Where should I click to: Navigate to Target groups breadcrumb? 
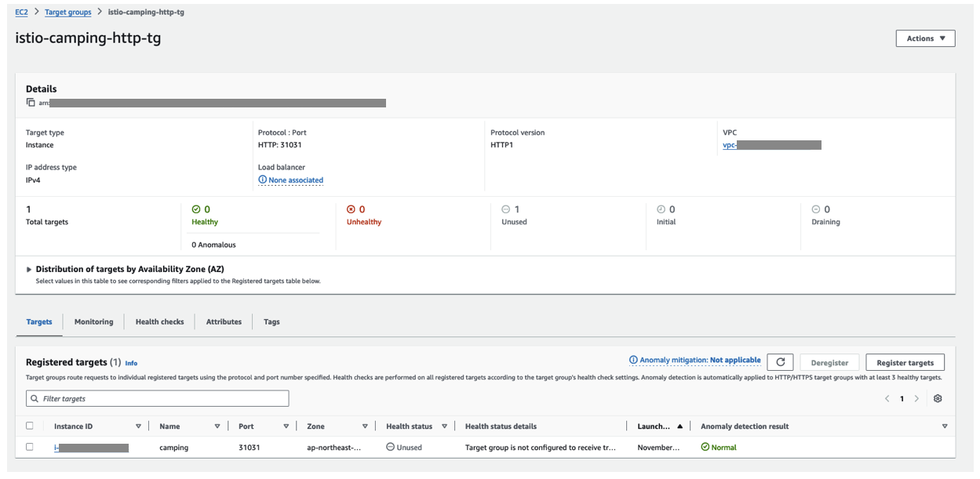click(x=67, y=13)
